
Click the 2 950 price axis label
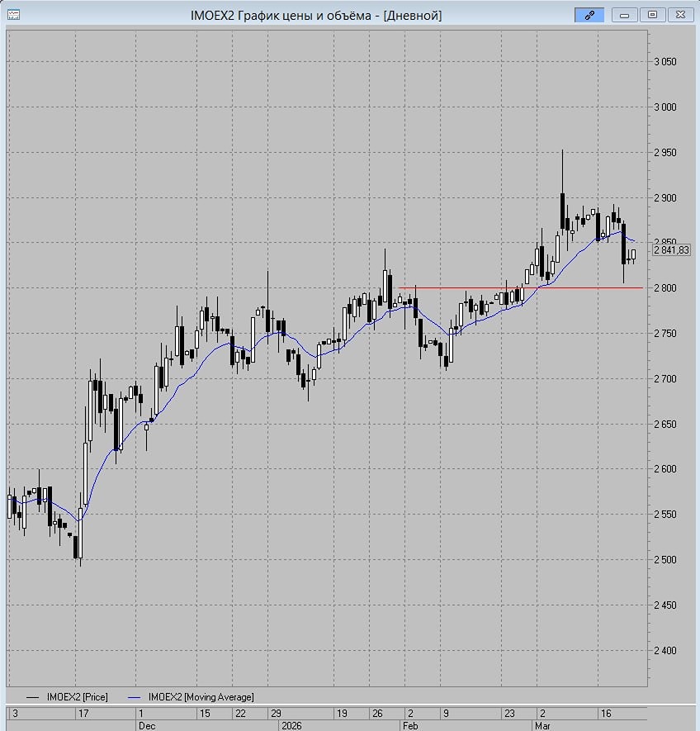(665, 153)
